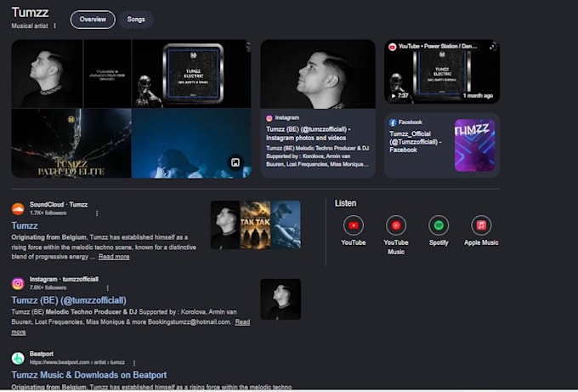Click Read more in the Instagram result description

coord(242,322)
